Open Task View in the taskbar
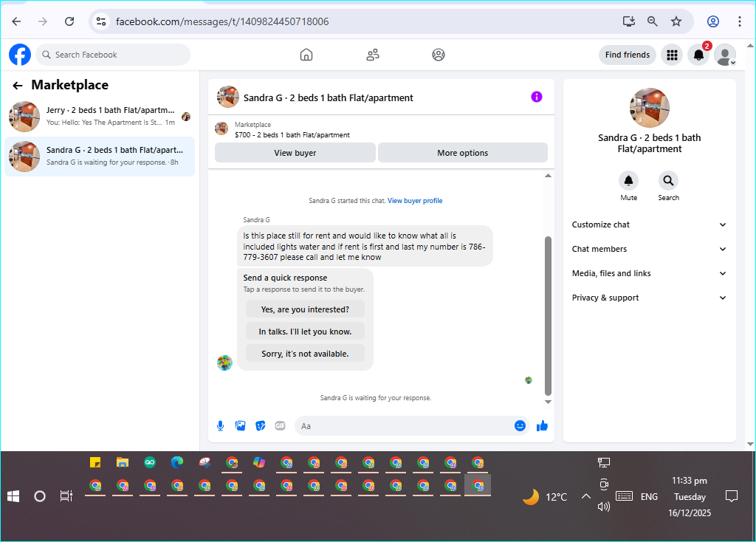 66,496
